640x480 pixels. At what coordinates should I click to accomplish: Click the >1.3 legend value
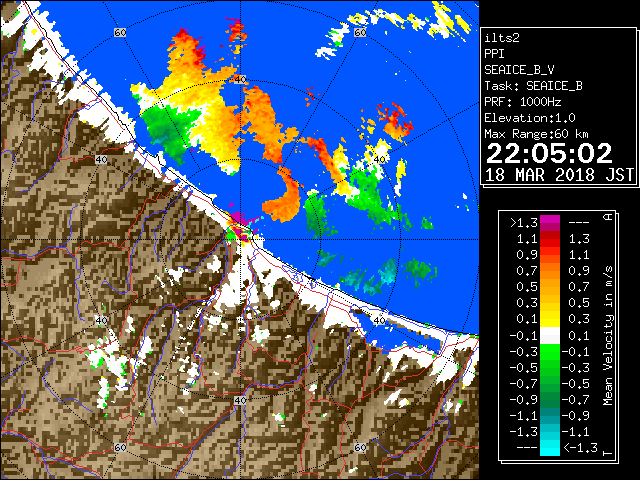tap(524, 223)
